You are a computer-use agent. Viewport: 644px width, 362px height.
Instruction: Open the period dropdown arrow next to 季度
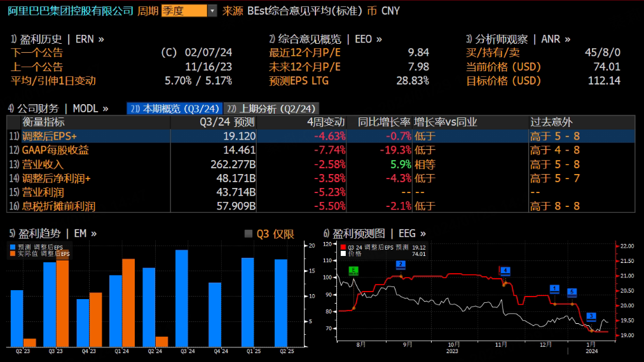(x=212, y=11)
